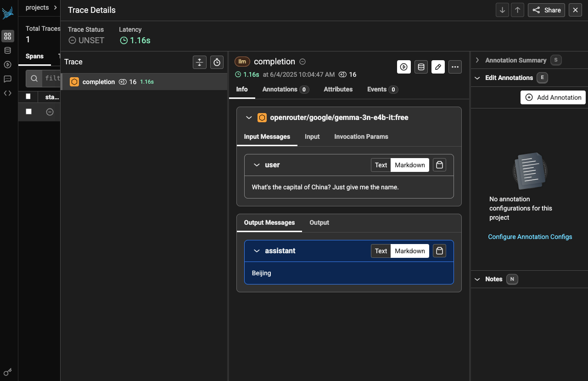This screenshot has height=381, width=588.
Task: Click the collapse-all spans icon in Trace panel
Action: point(199,62)
